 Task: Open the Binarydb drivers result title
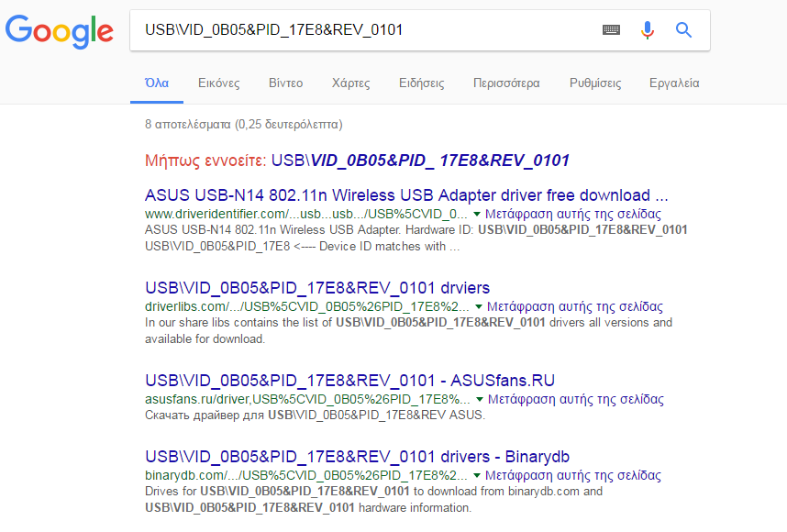point(357,457)
